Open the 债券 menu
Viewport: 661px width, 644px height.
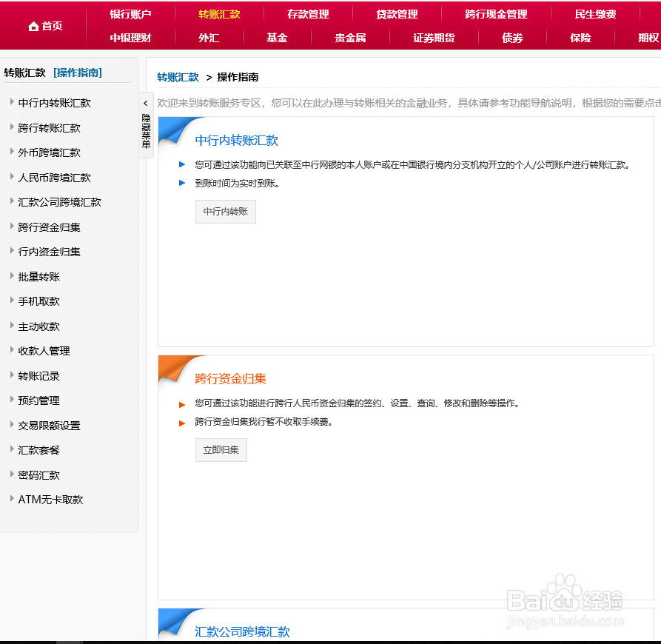[512, 38]
